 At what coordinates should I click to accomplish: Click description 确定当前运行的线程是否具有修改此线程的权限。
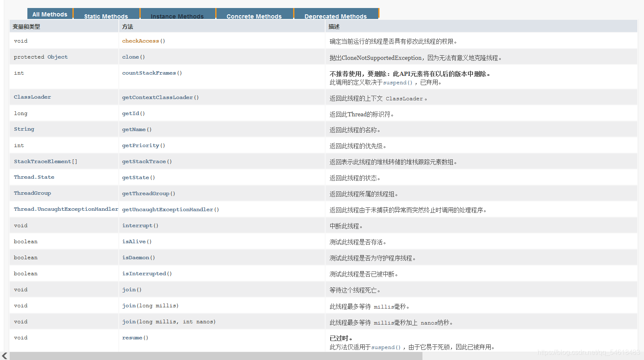[x=393, y=41]
